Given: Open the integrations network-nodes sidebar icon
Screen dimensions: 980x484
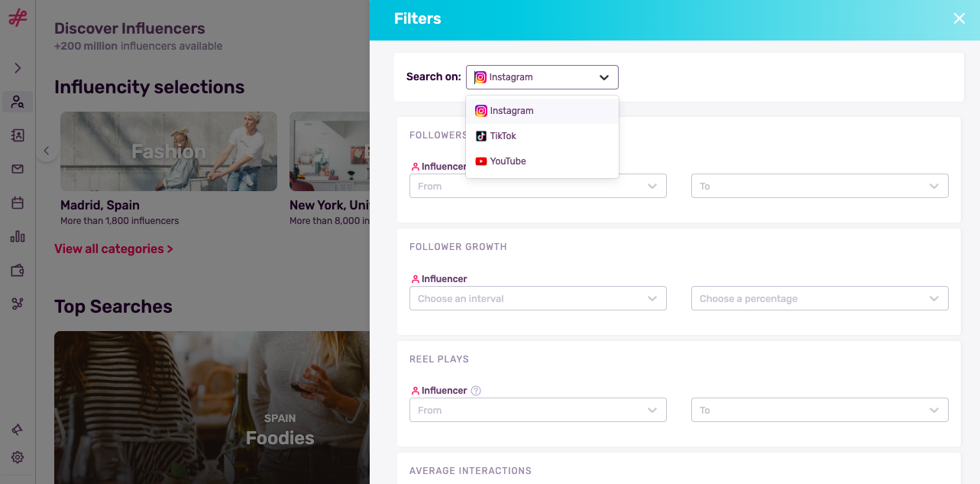Looking at the screenshot, I should (x=17, y=304).
